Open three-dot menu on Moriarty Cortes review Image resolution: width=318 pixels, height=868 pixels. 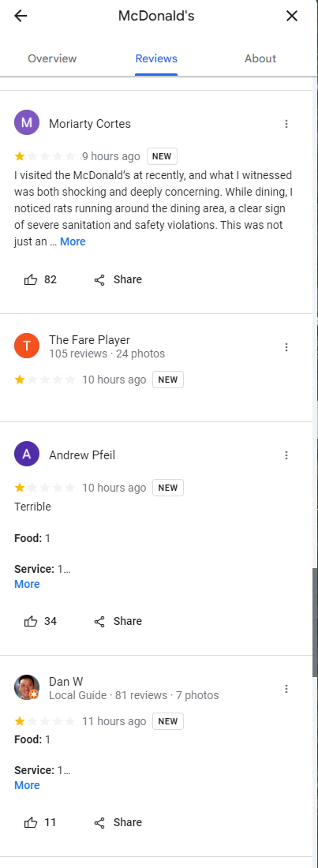coord(286,124)
